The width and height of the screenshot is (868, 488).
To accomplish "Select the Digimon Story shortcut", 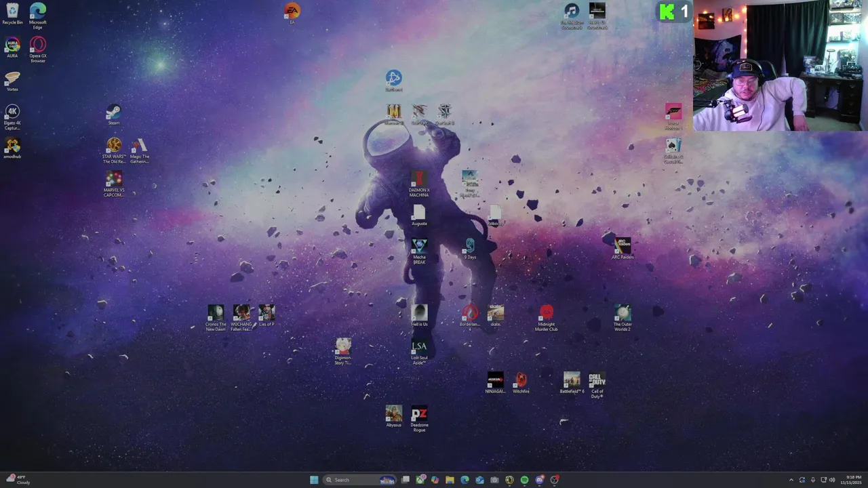I will tap(343, 352).
